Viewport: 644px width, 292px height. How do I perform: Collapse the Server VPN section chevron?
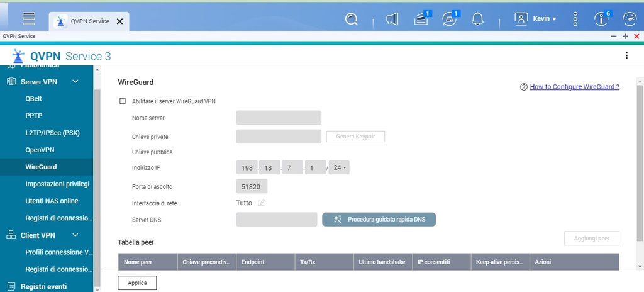click(75, 82)
